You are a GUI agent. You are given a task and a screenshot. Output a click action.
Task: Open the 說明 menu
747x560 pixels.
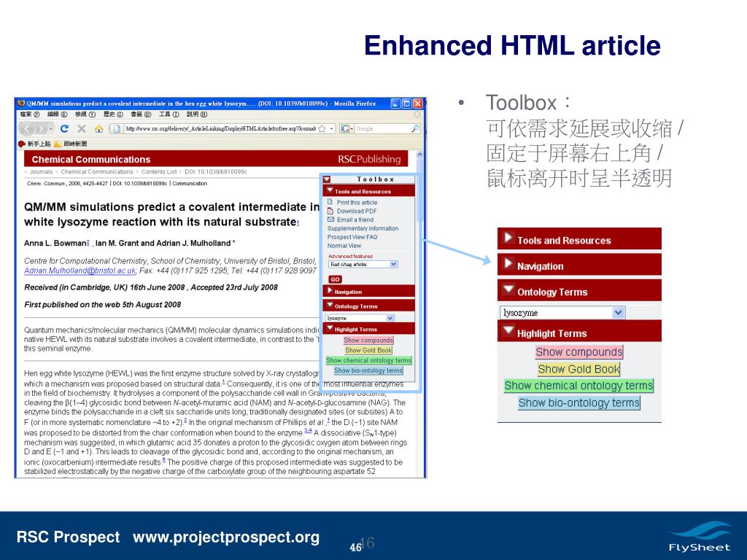point(197,114)
